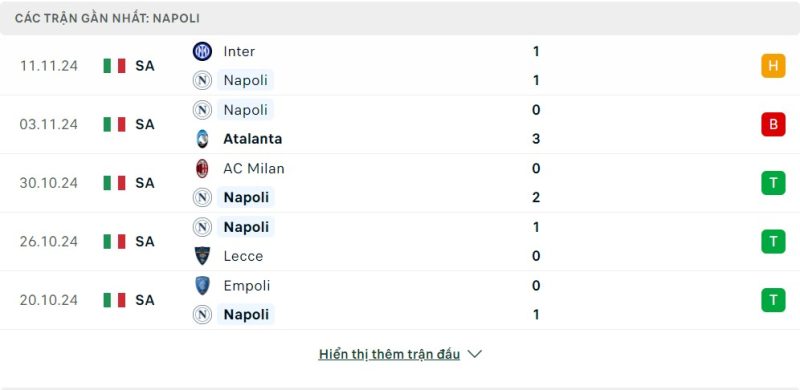The height and width of the screenshot is (390, 800).
Task: Click green T badge for AC Milan match
Action: click(x=773, y=183)
